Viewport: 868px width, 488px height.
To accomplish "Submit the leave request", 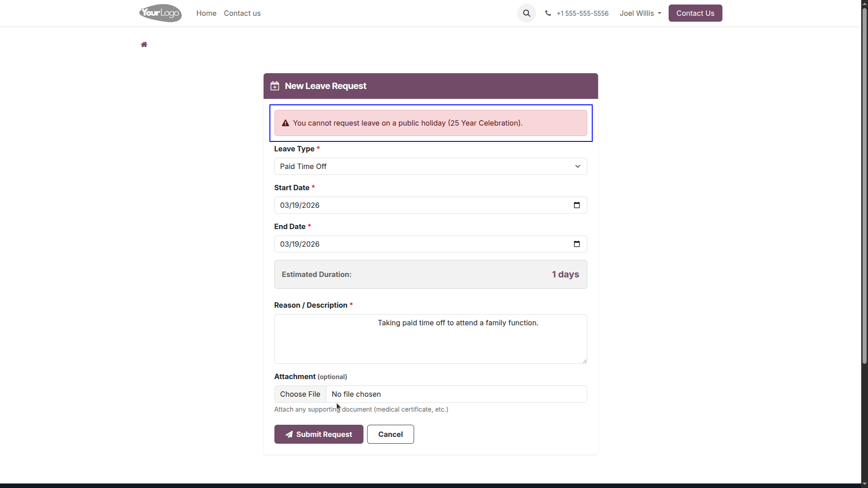I will 319,434.
